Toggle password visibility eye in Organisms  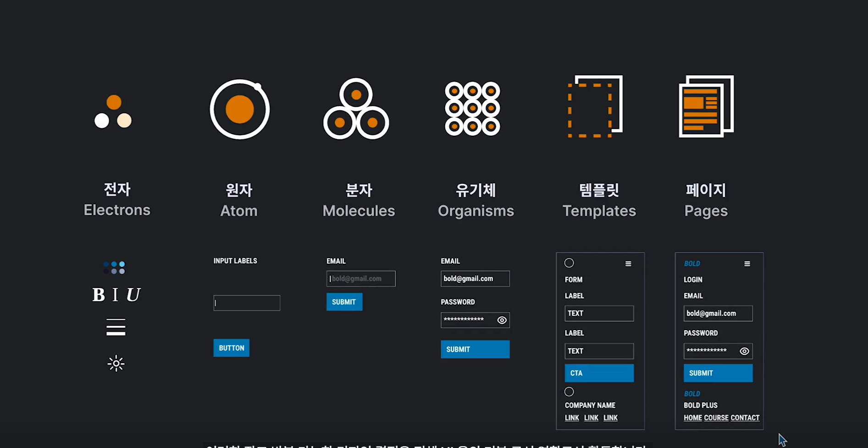(x=502, y=320)
